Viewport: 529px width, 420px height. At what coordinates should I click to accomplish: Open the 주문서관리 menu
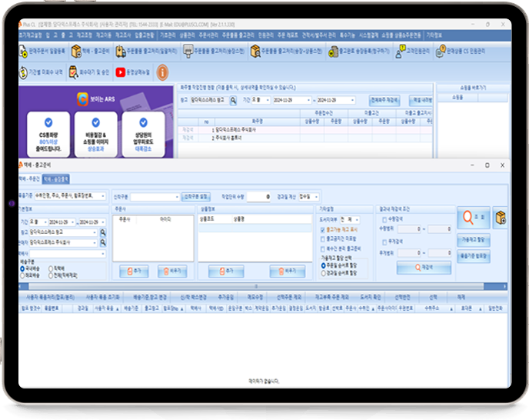point(208,35)
